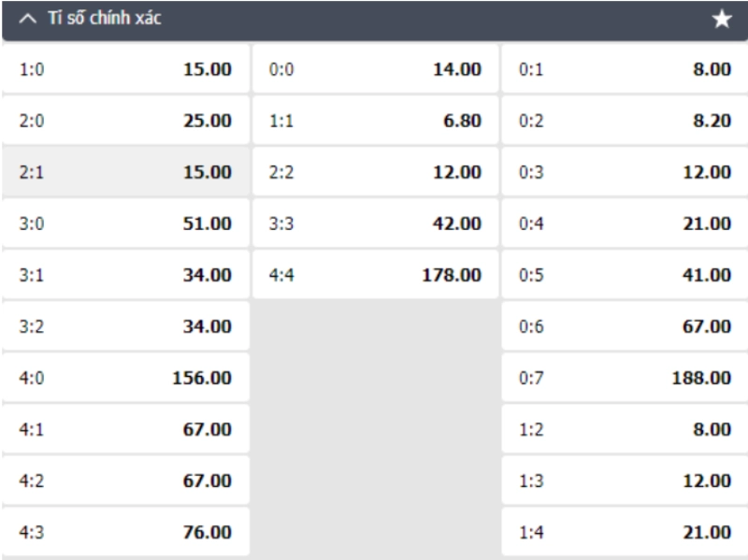Choose the 4:0 score at 156.00
The width and height of the screenshot is (748, 560).
click(125, 378)
